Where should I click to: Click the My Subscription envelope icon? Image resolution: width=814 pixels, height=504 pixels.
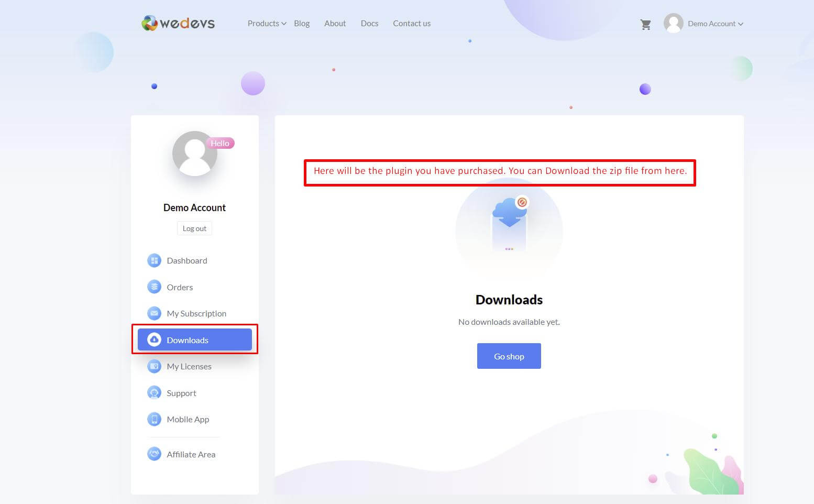[x=154, y=313]
